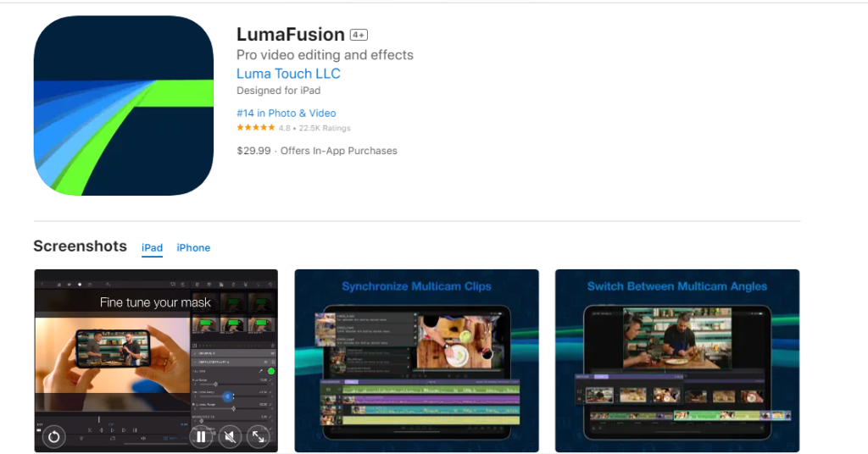Switch to the iPad screenshots tab
868x454 pixels.
coord(152,247)
